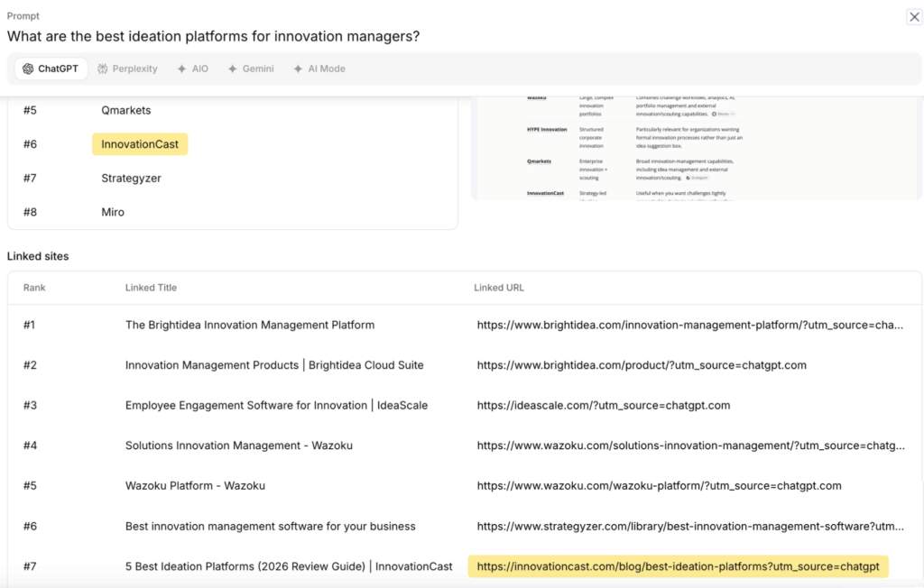
Task: Select the Qmarkets brand row
Action: point(232,110)
